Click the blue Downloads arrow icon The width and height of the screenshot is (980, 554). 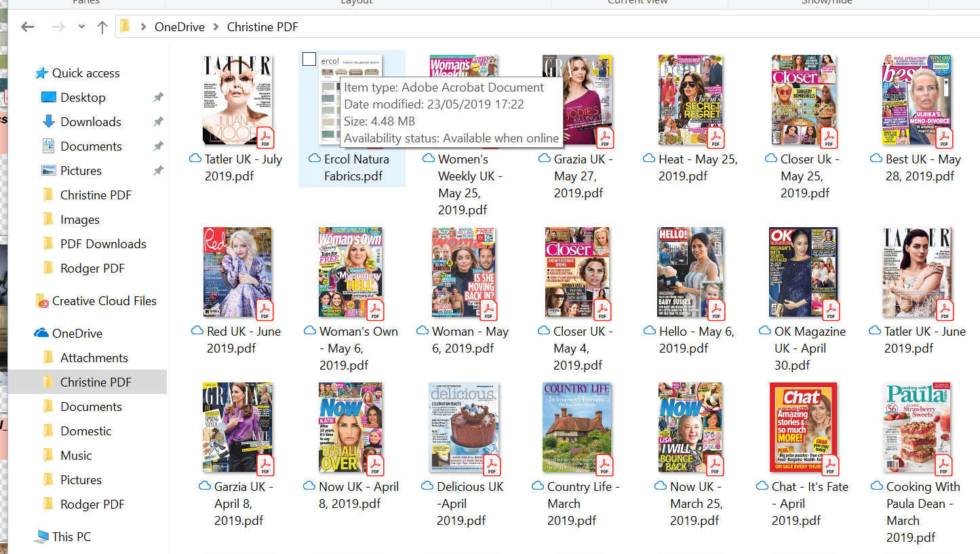pos(48,122)
